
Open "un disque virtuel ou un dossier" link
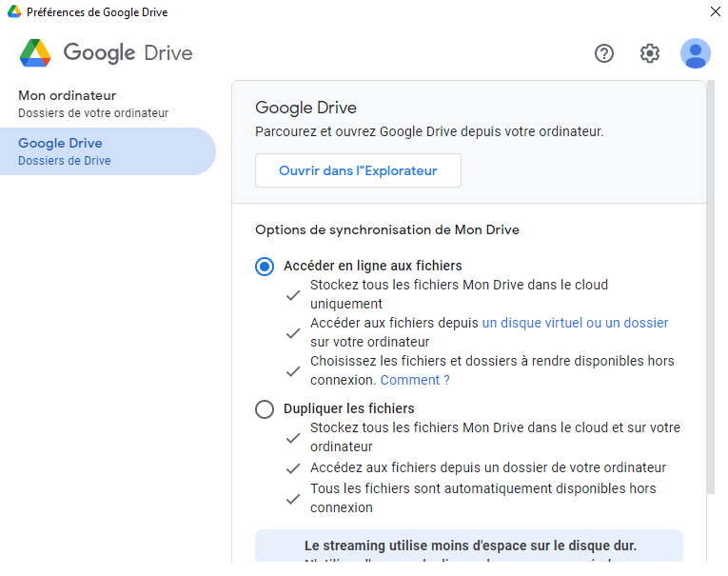coord(575,323)
